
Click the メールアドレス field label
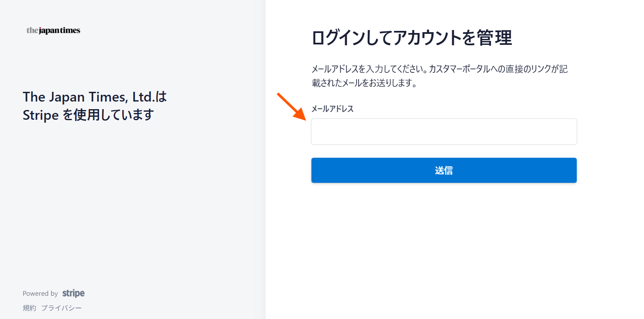(x=332, y=109)
